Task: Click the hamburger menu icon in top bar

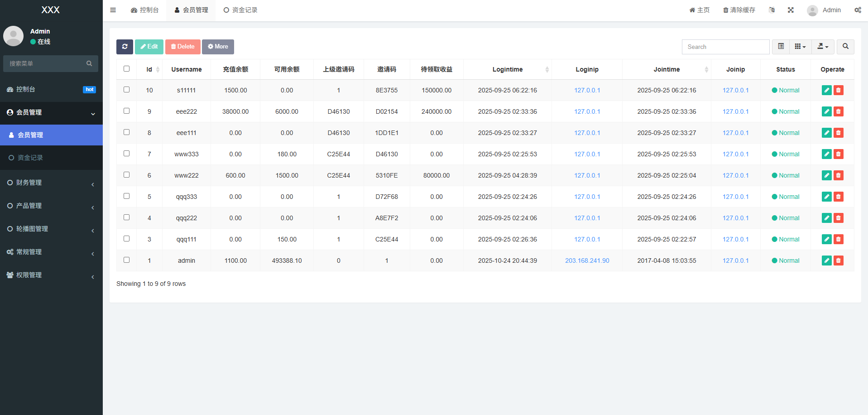Action: pyautogui.click(x=113, y=10)
